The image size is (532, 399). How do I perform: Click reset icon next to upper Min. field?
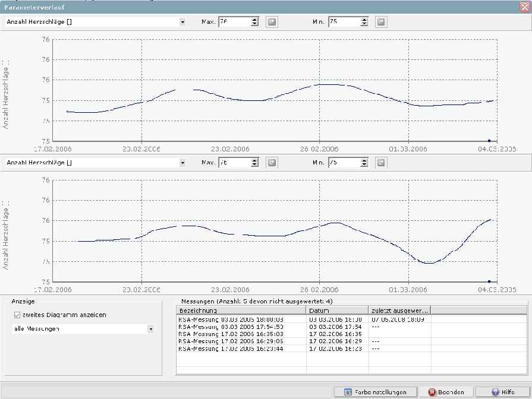381,22
